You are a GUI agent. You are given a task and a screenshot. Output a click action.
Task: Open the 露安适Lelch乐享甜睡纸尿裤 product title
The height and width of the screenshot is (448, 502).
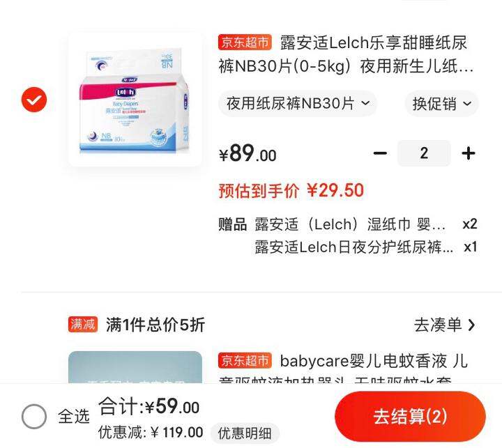coord(346,54)
